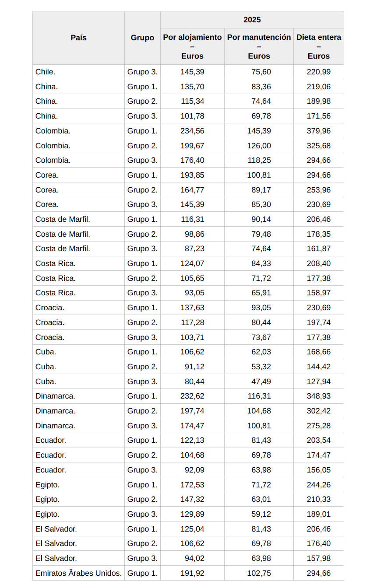The height and width of the screenshot is (588, 384).
Task: Click Ecuador Grupo 3 alojamiento value 92,09
Action: tap(194, 470)
